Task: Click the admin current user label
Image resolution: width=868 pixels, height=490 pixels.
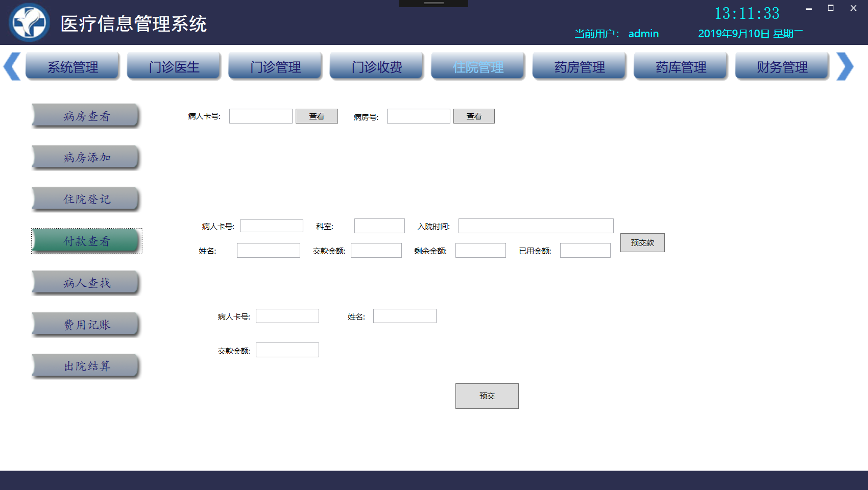Action: tap(643, 34)
